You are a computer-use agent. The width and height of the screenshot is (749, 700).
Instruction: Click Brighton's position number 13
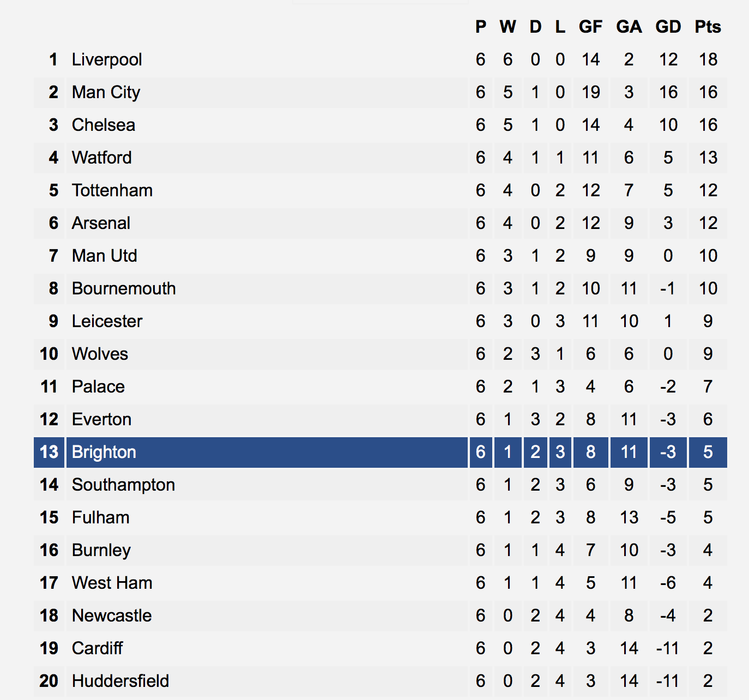click(49, 452)
